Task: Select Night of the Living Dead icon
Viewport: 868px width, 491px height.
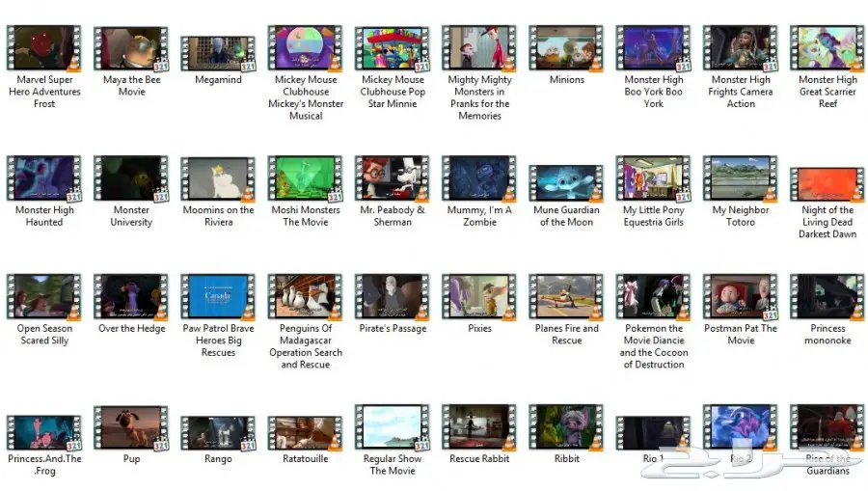Action: coord(827,184)
